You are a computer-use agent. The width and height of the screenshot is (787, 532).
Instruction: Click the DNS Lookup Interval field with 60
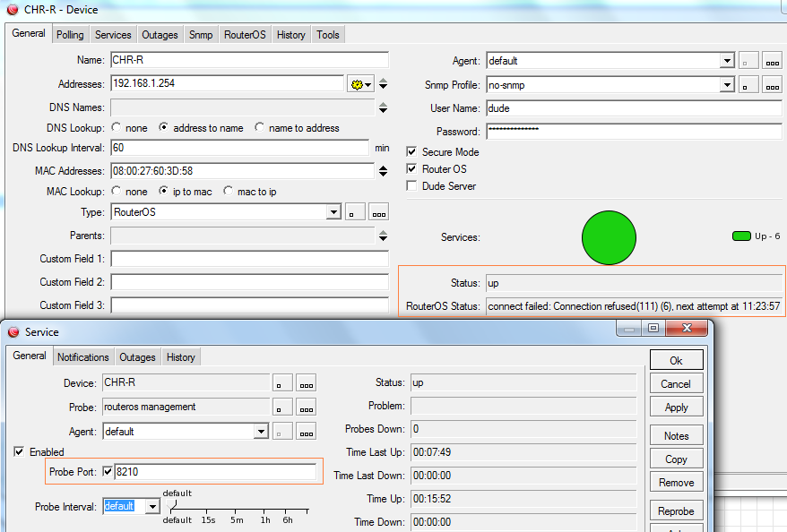click(x=240, y=148)
